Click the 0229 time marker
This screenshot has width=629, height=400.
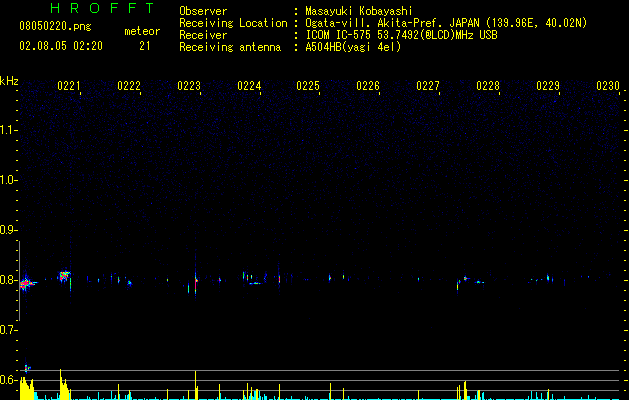click(x=548, y=86)
